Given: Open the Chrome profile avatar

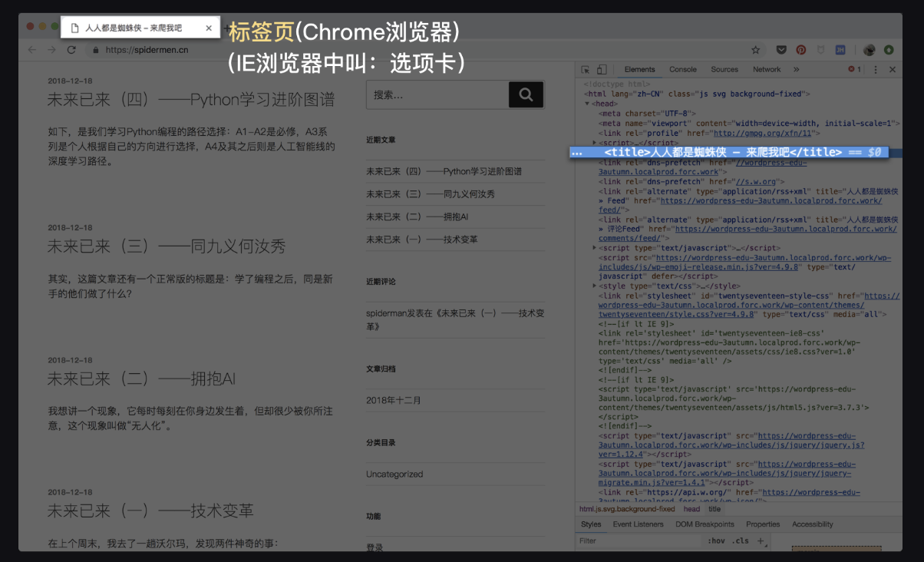Looking at the screenshot, I should [x=870, y=50].
